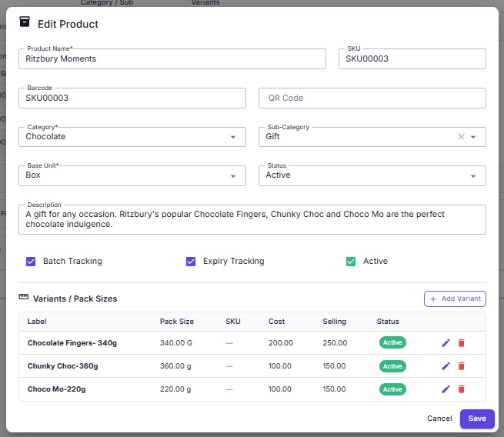Open the Category dropdown showing Chocolate
This screenshot has width=504, height=437.
click(x=132, y=137)
